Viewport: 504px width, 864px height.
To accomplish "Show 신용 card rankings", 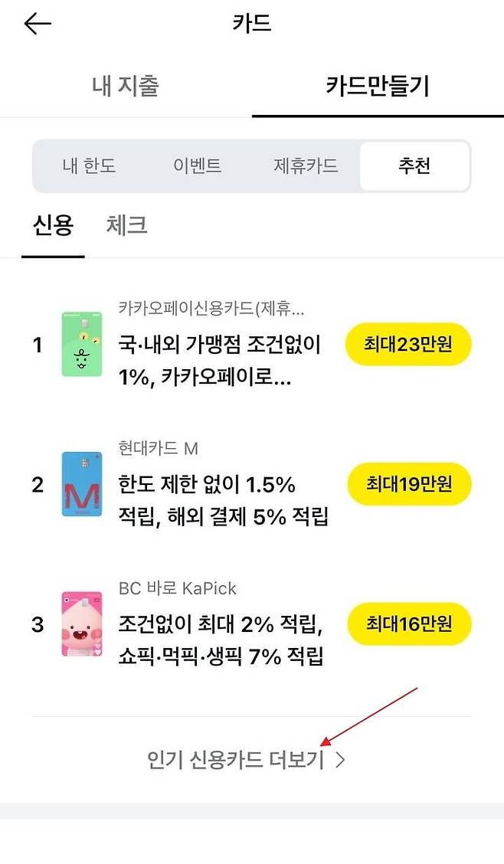I will pyautogui.click(x=53, y=225).
